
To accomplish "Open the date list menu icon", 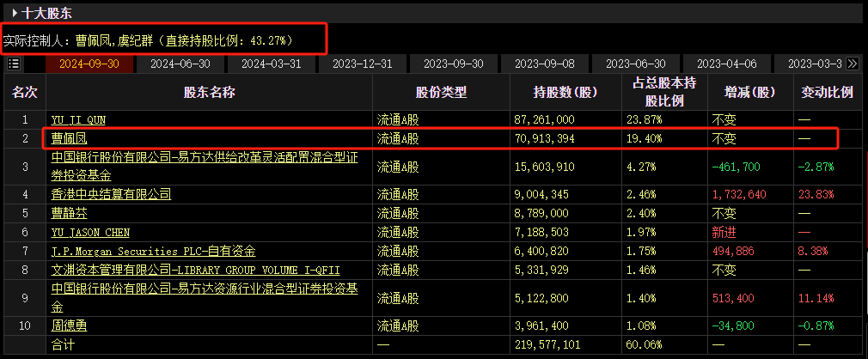I will [x=15, y=64].
